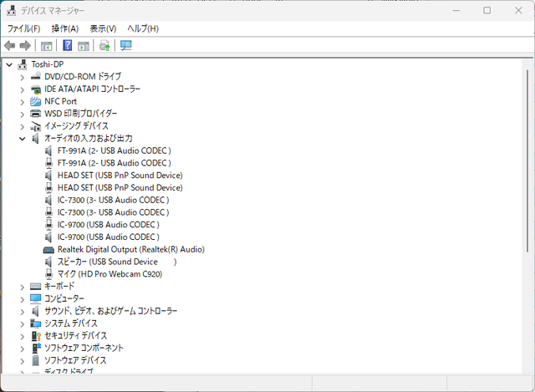Click the Toshi-DP computer icon
Screen dimensions: 535x392
click(23, 64)
